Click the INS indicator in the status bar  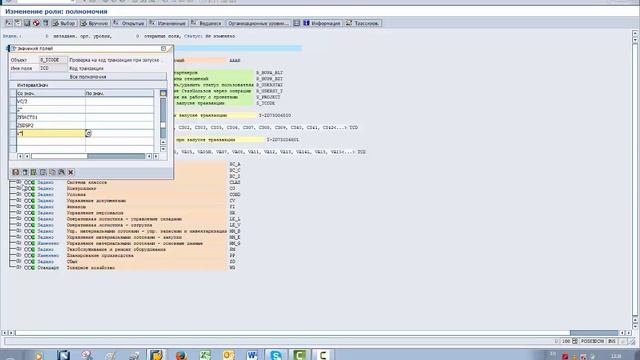tap(611, 341)
